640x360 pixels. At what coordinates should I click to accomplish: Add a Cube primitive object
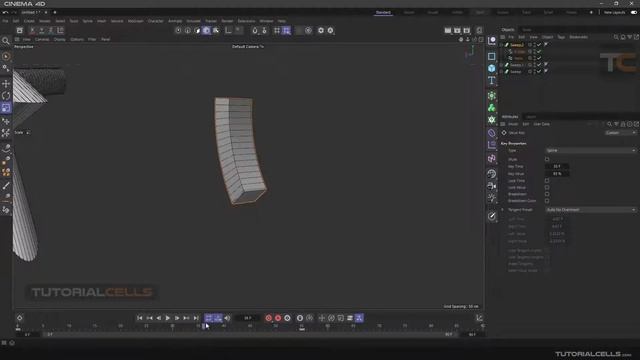pos(491,68)
